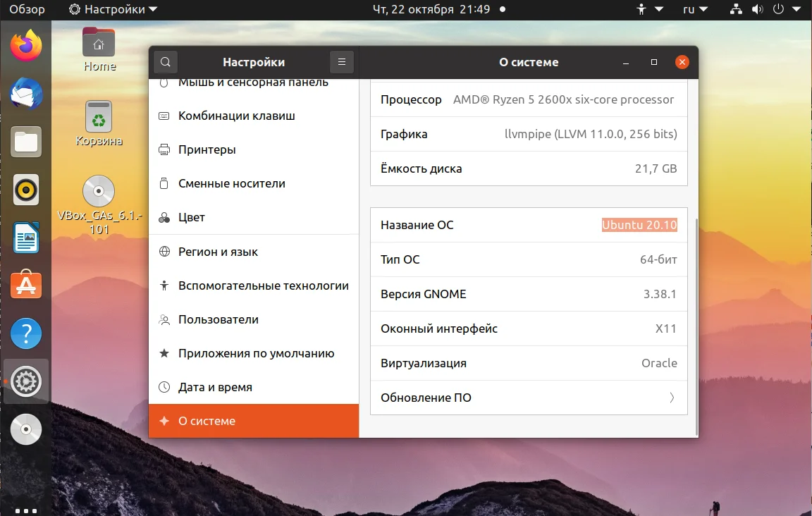Click the network icon in top bar
This screenshot has height=516, width=812.
point(736,9)
